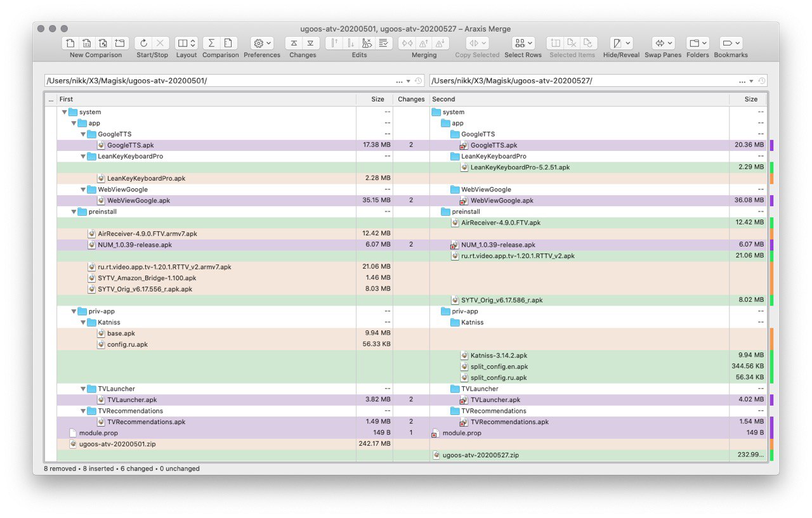The height and width of the screenshot is (518, 812).
Task: Collapse the app folder in First pane
Action: click(74, 123)
